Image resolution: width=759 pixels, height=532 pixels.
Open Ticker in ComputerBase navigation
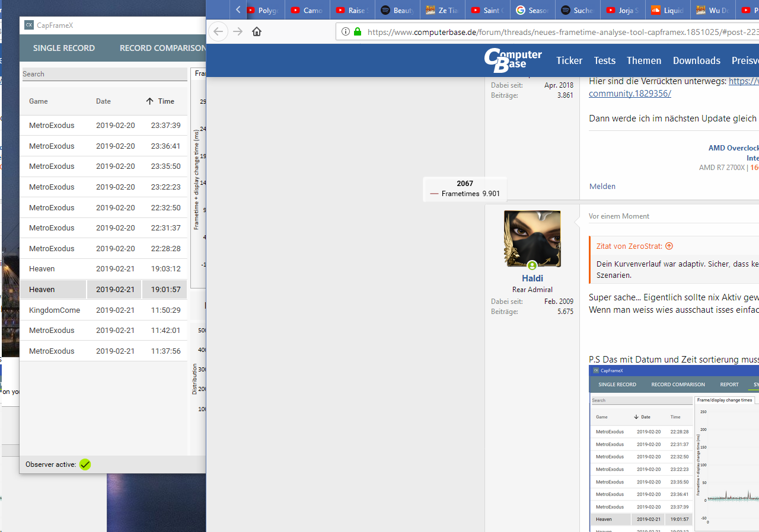[569, 60]
